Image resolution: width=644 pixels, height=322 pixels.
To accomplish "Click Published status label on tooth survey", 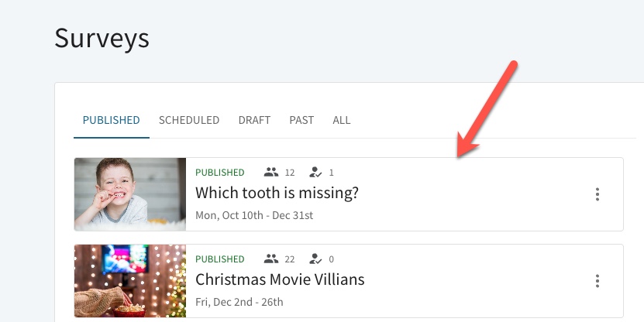I will (220, 173).
